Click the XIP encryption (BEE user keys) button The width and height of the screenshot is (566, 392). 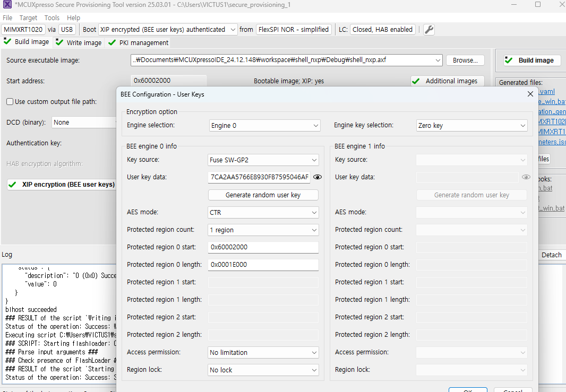click(x=62, y=185)
